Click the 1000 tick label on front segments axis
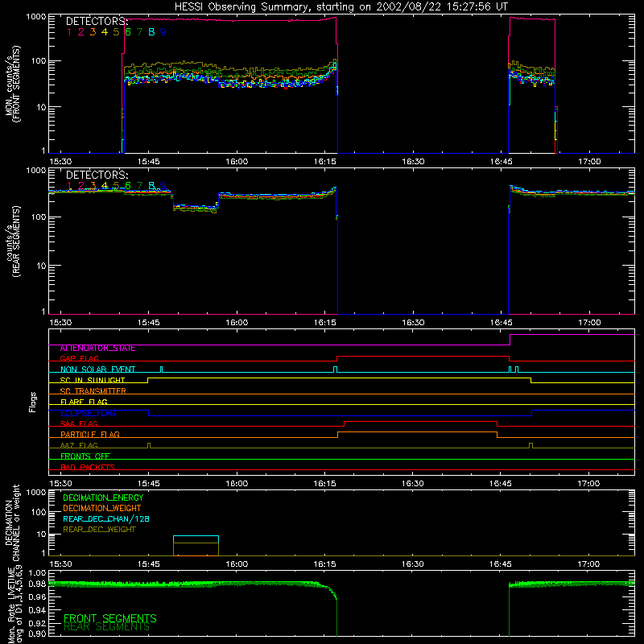 click(36, 17)
